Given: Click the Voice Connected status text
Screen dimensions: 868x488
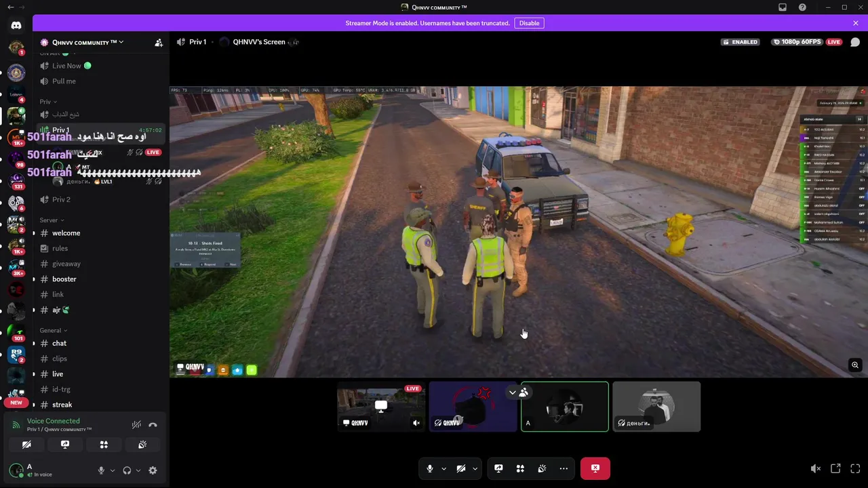Looking at the screenshot, I should pyautogui.click(x=53, y=421).
